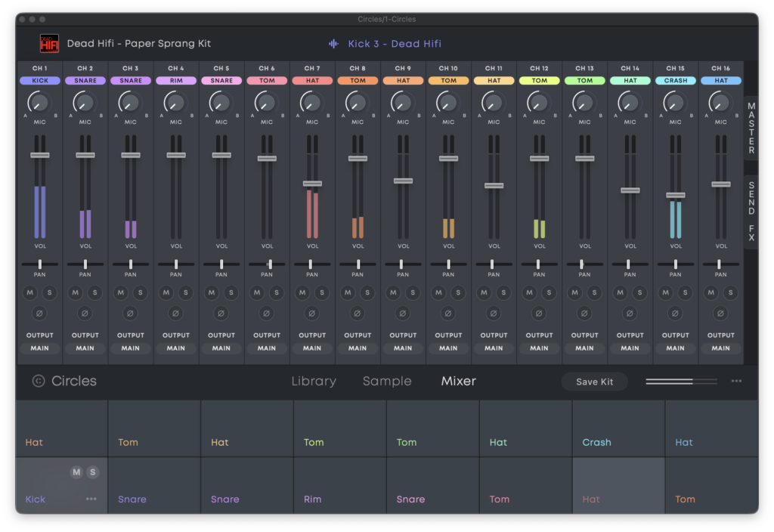Viewport: 774px width, 532px height.
Task: Invert phase on CH 8
Action: tap(358, 314)
